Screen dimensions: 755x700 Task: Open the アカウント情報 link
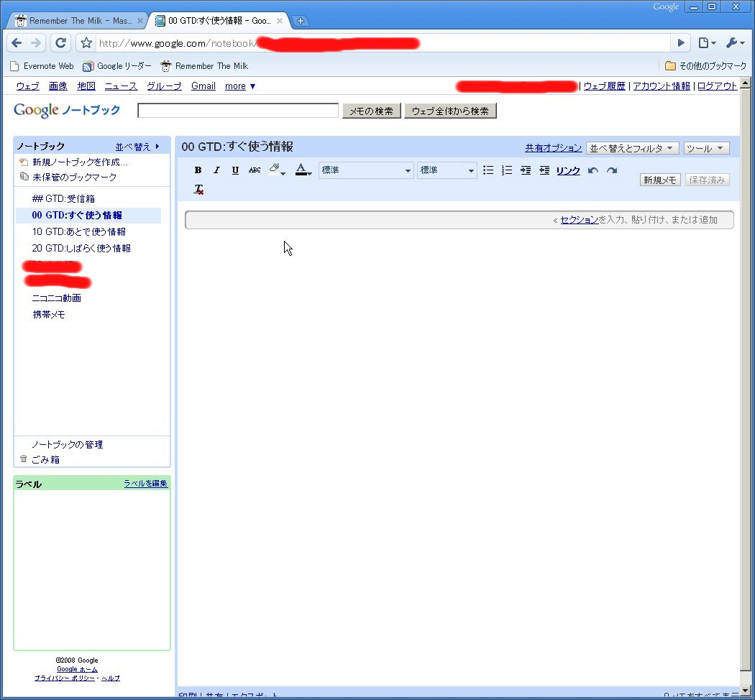click(661, 86)
